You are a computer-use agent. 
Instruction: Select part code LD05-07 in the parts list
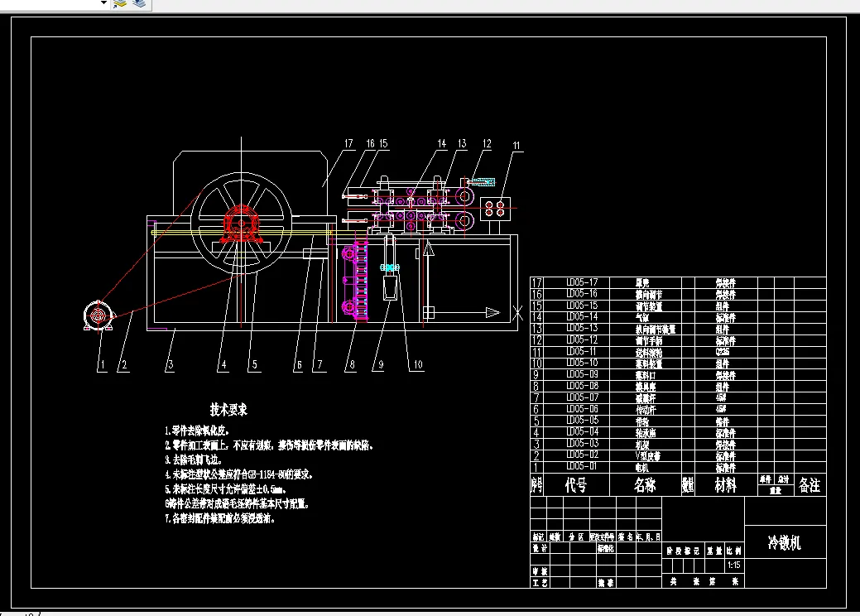pyautogui.click(x=582, y=397)
